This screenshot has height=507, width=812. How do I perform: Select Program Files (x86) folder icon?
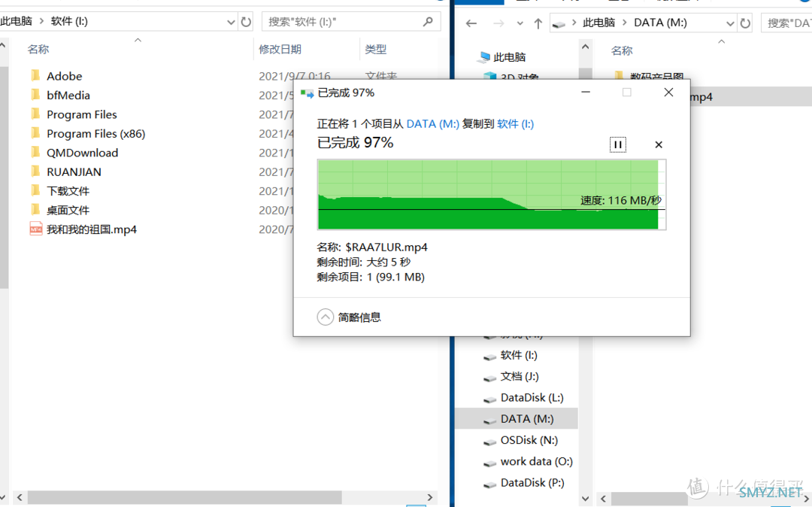point(36,133)
